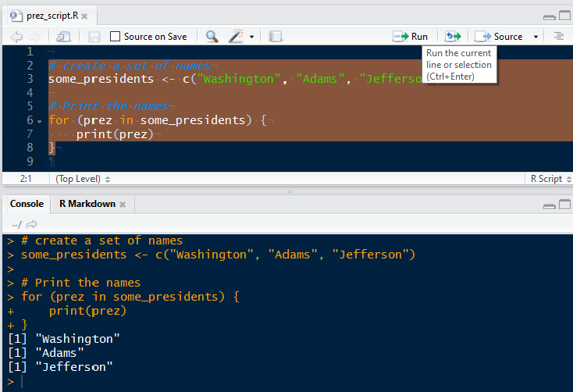This screenshot has width=573, height=392.
Task: Click the Run button in editor toolbar
Action: click(411, 37)
